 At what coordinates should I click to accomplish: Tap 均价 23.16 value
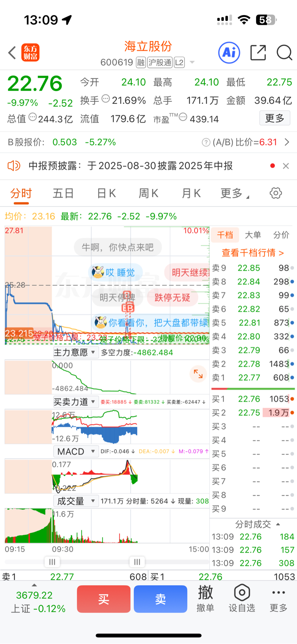point(30,216)
